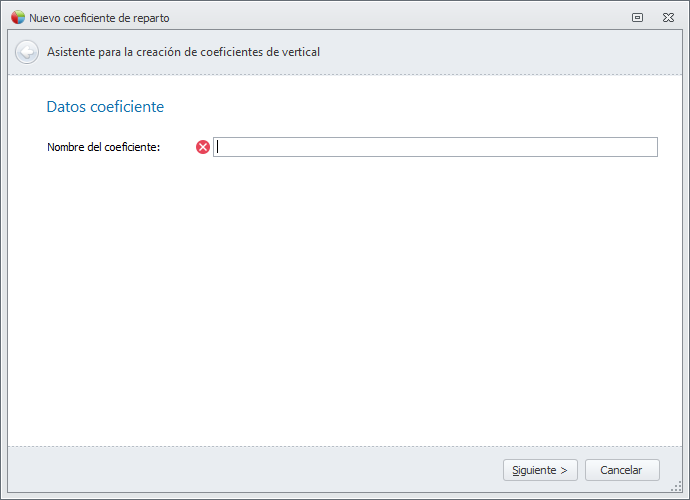Click the Nombre del coeficiente label

[104, 147]
